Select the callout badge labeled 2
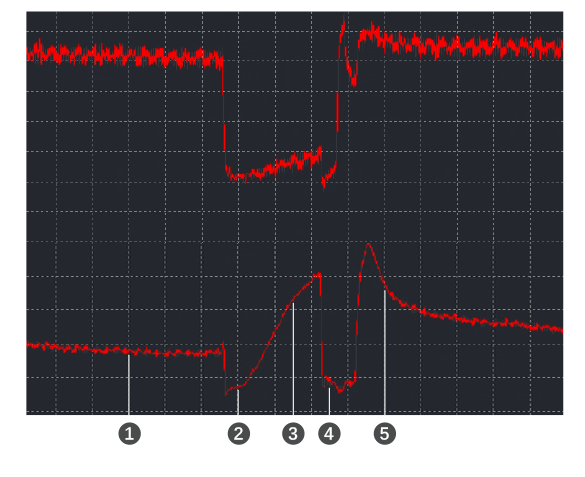The image size is (585, 477). point(239,434)
